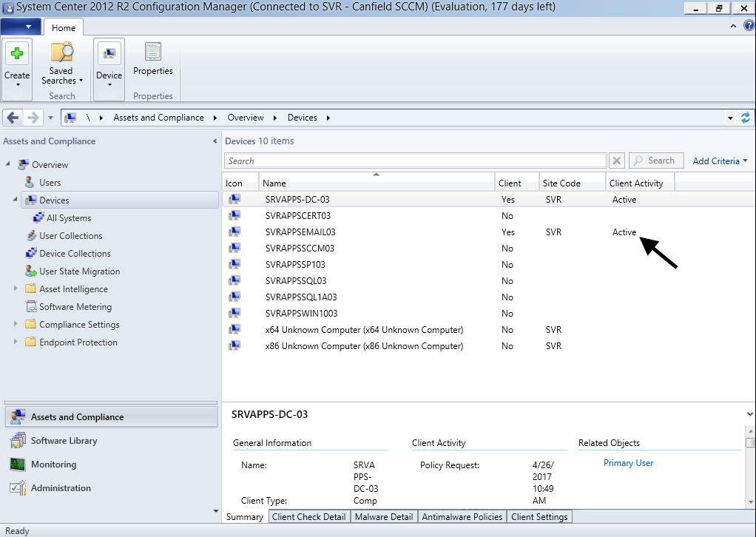Click the Monitoring workspace icon

[x=18, y=465]
